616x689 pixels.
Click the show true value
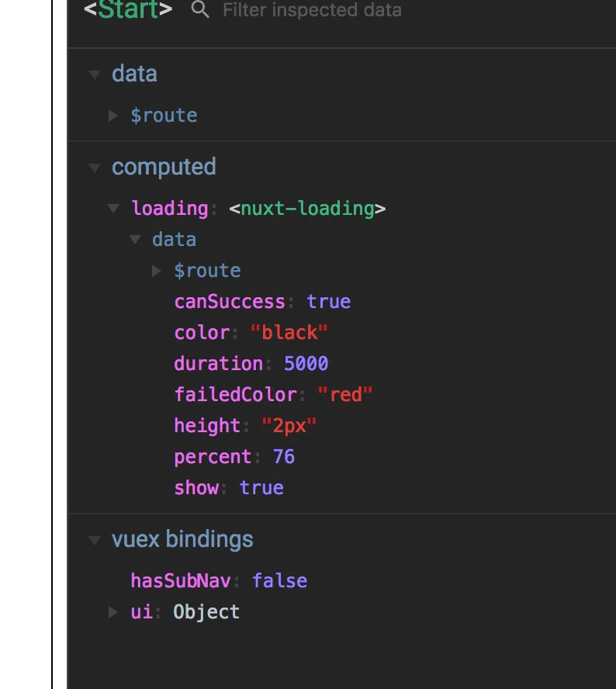(x=261, y=488)
